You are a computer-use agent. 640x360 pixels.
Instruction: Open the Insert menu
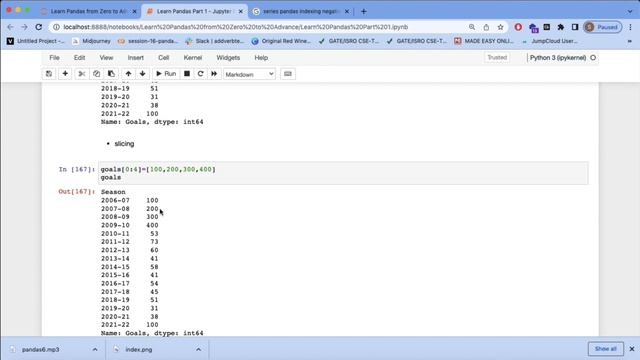click(136, 58)
